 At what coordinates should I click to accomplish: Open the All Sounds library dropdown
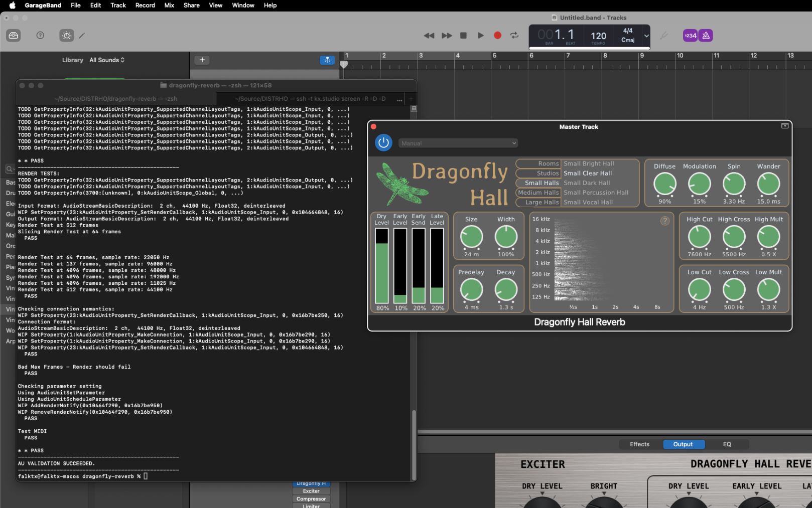(107, 60)
